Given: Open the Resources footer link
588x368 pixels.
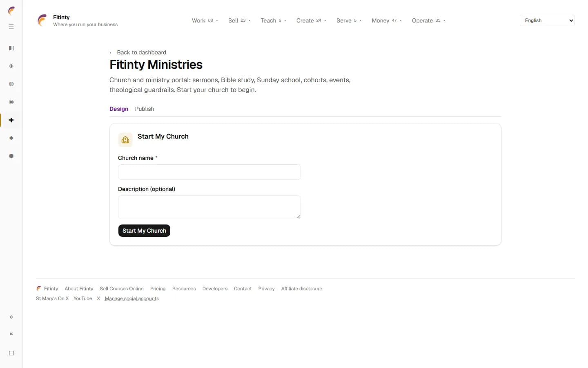Looking at the screenshot, I should click(x=184, y=289).
